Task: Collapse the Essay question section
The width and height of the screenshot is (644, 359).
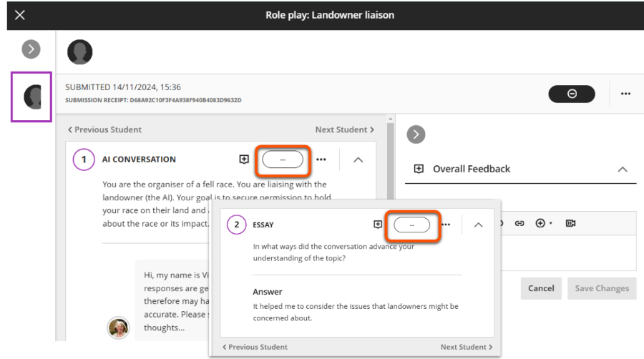Action: [479, 225]
